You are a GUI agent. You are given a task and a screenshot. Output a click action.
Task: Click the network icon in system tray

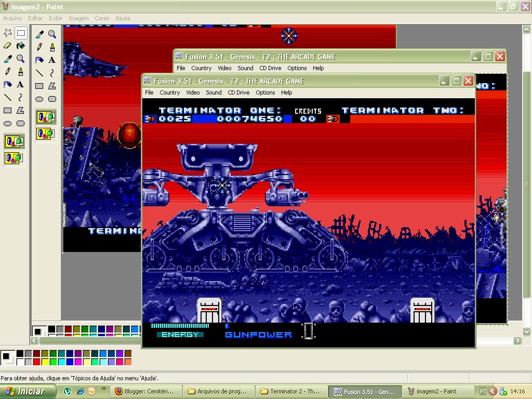[x=503, y=391]
